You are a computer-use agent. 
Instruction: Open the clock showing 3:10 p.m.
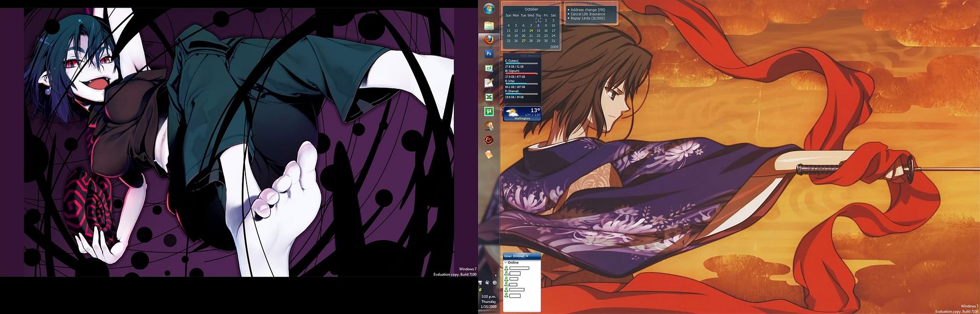[x=488, y=302]
